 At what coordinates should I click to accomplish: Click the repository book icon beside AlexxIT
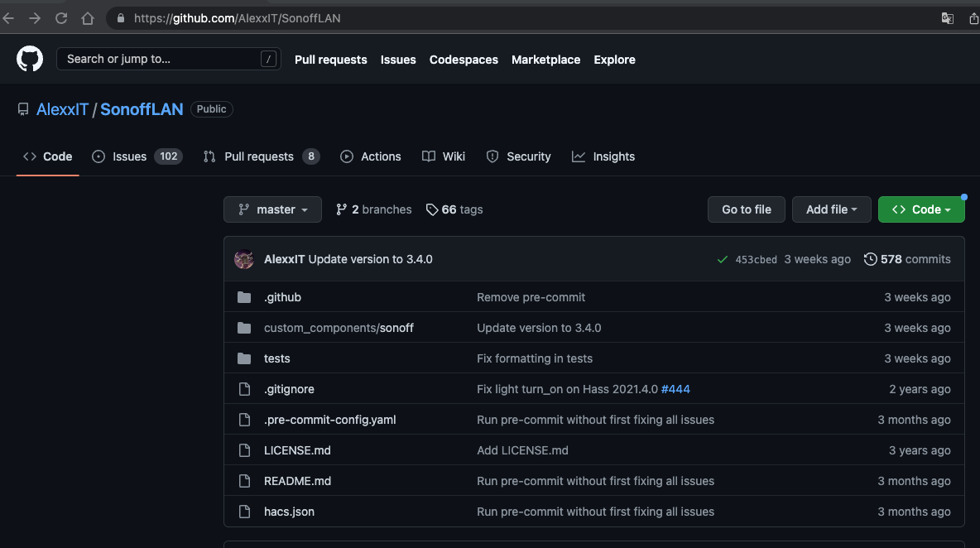[23, 109]
